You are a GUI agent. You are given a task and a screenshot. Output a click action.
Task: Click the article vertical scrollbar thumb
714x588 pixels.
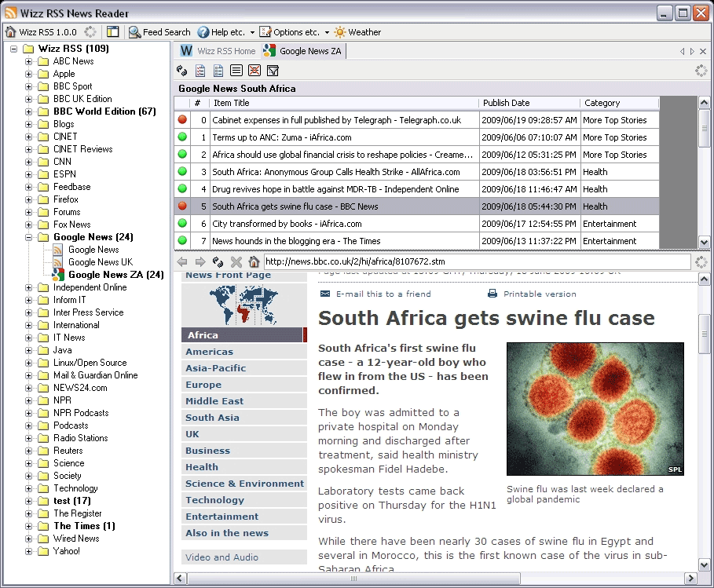point(704,334)
